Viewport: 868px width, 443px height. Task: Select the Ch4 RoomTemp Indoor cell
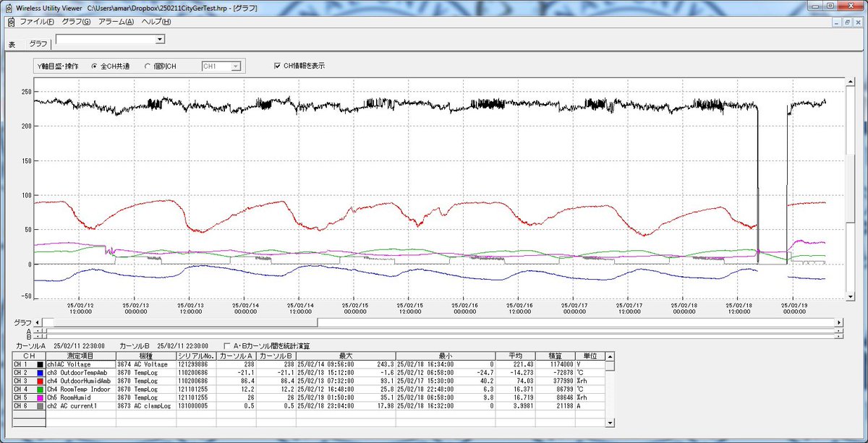coord(80,390)
